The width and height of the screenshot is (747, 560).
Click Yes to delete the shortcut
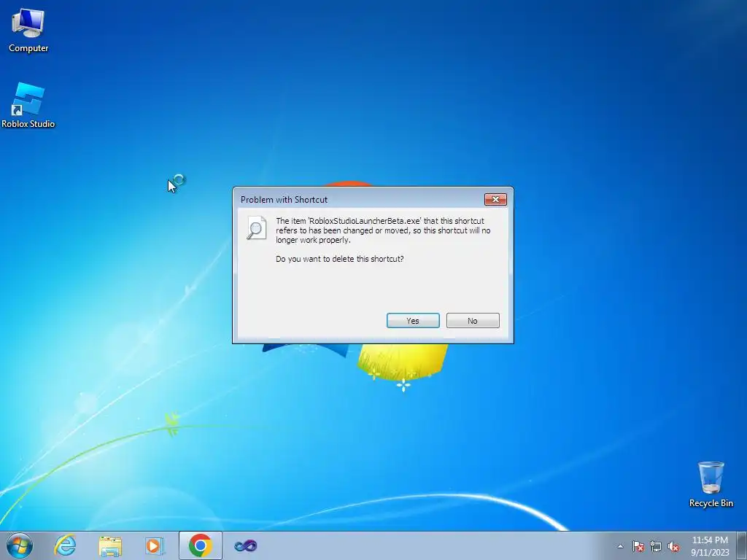click(x=413, y=321)
